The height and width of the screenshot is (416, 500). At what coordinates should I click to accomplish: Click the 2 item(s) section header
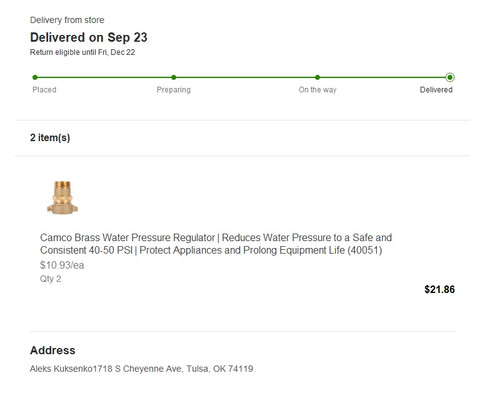50,138
